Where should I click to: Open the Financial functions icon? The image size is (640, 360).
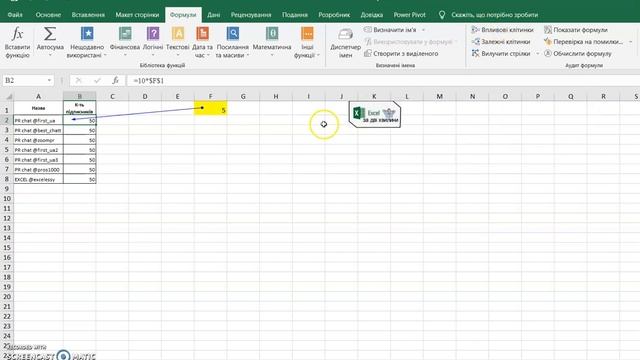click(125, 34)
